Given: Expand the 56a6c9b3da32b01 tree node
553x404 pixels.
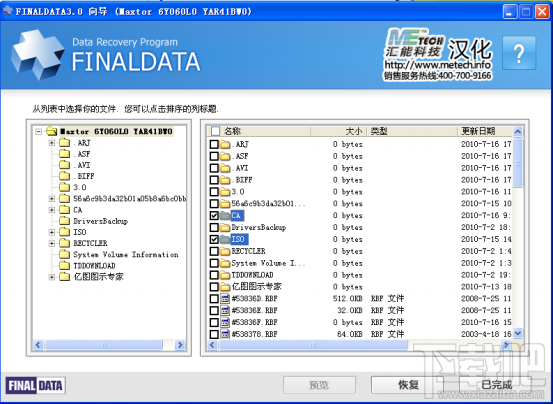Looking at the screenshot, I should tap(52, 199).
